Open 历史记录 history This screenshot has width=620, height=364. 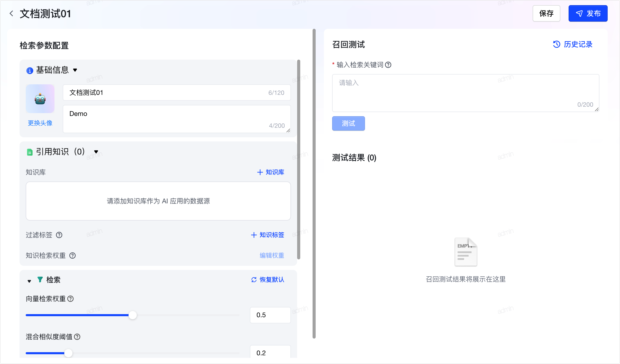coord(573,44)
